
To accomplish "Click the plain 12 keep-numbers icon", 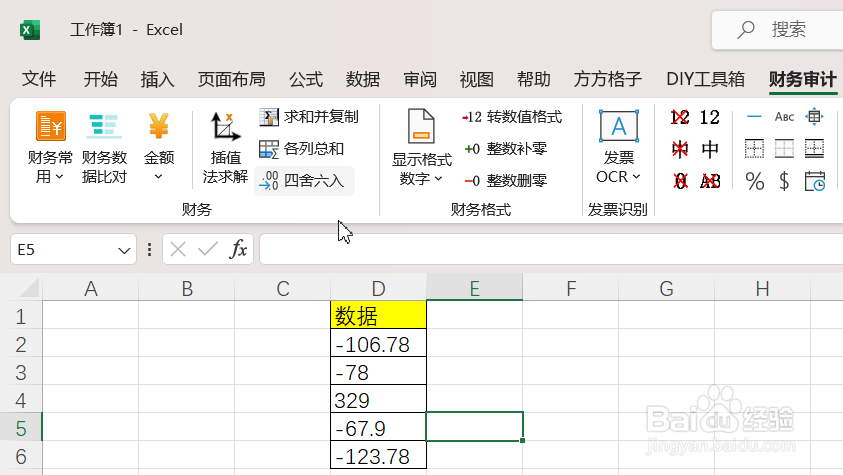I will click(710, 117).
